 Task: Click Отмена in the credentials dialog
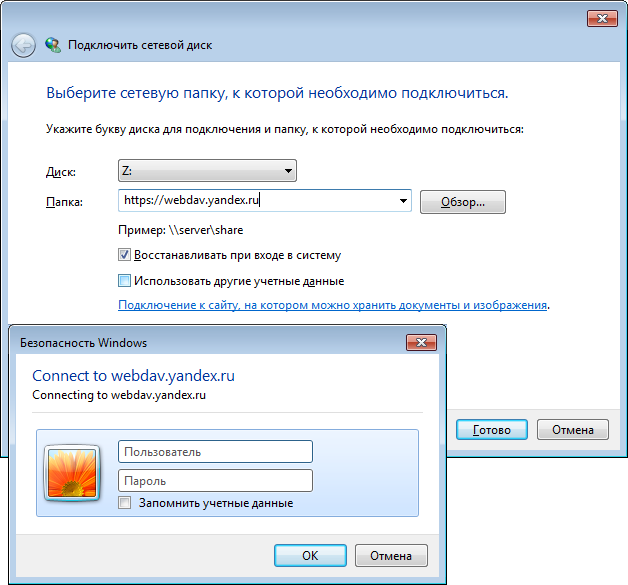pos(391,555)
